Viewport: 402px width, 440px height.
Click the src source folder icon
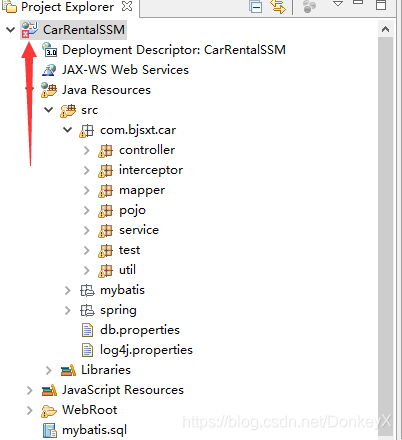coord(68,110)
